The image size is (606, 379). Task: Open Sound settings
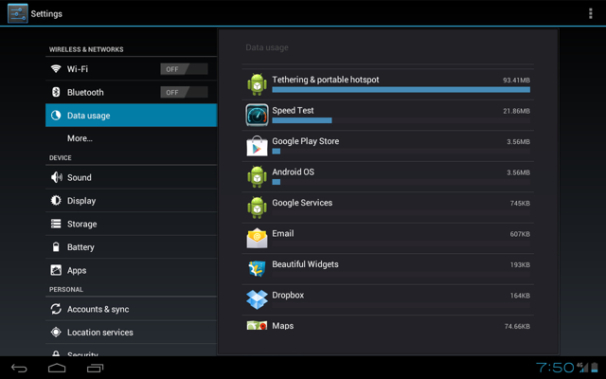(131, 177)
